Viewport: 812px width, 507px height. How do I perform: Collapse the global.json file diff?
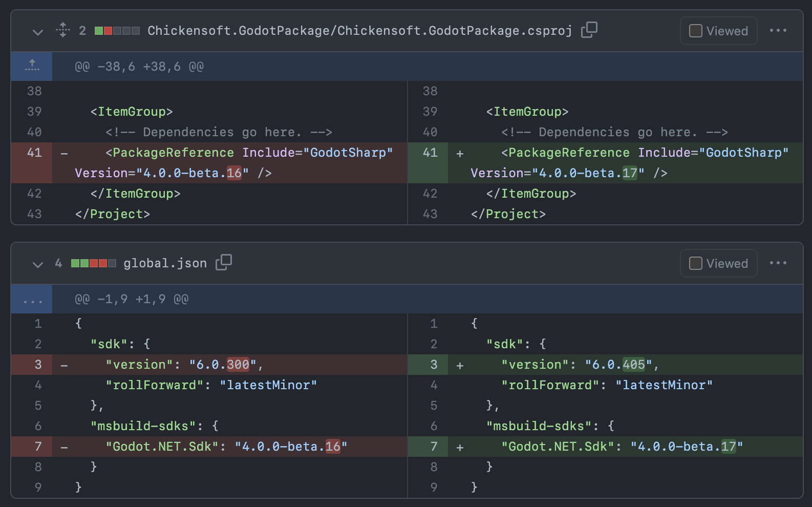pos(37,264)
